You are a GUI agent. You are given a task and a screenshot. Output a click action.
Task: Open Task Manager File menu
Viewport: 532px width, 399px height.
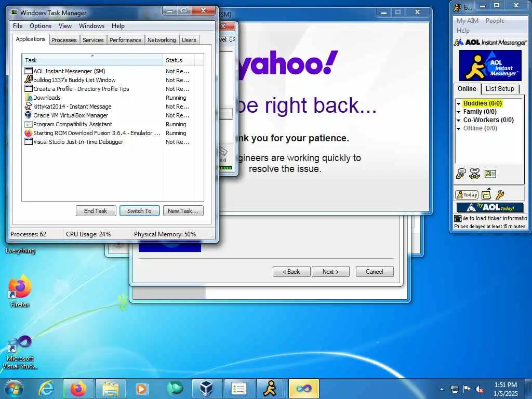[18, 26]
